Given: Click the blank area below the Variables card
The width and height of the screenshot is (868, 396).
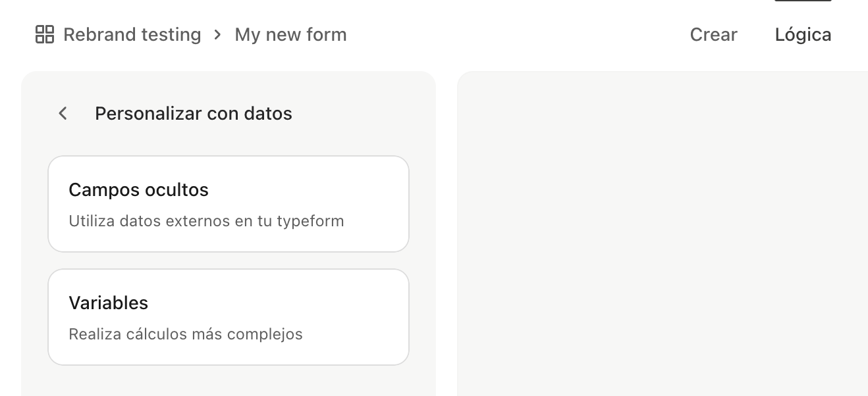Looking at the screenshot, I should pos(229,382).
